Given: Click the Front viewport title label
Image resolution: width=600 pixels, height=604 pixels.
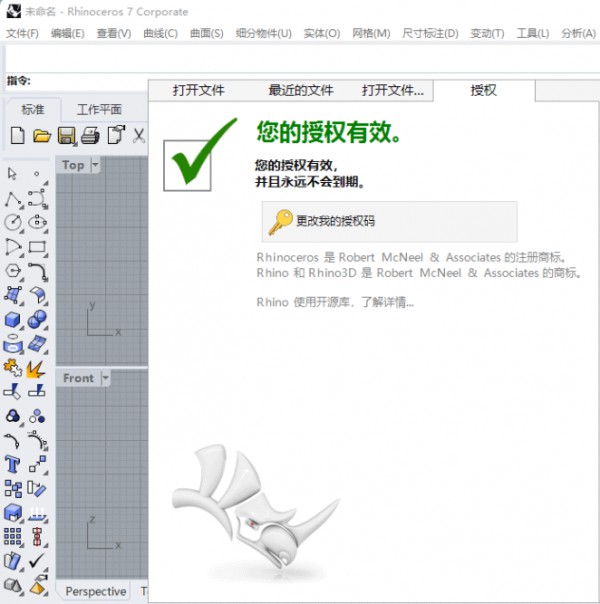Looking at the screenshot, I should pyautogui.click(x=78, y=378).
